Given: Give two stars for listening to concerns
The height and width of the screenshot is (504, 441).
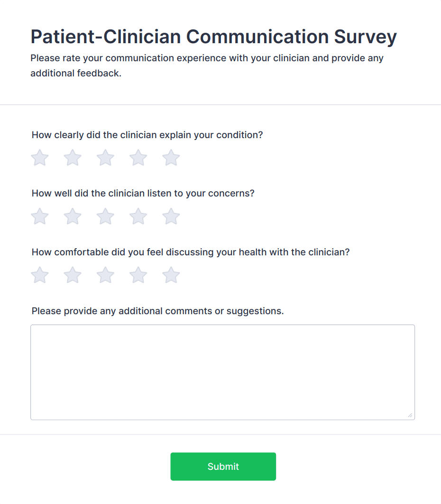Looking at the screenshot, I should [x=73, y=217].
